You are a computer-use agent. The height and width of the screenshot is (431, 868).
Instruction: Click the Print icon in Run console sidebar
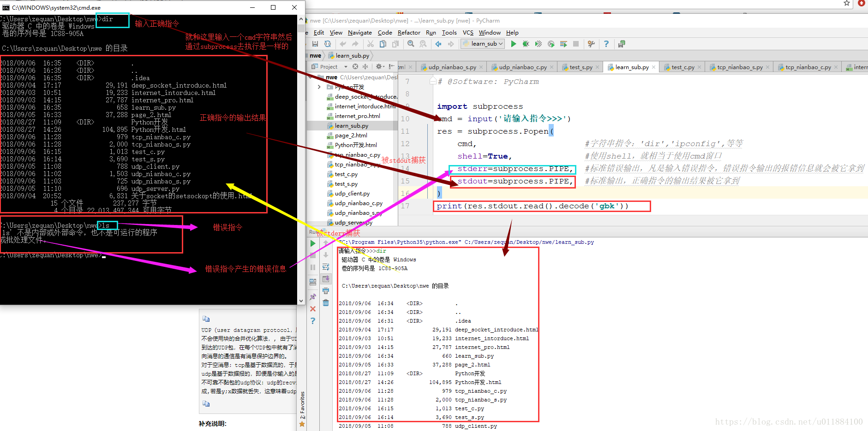[326, 291]
